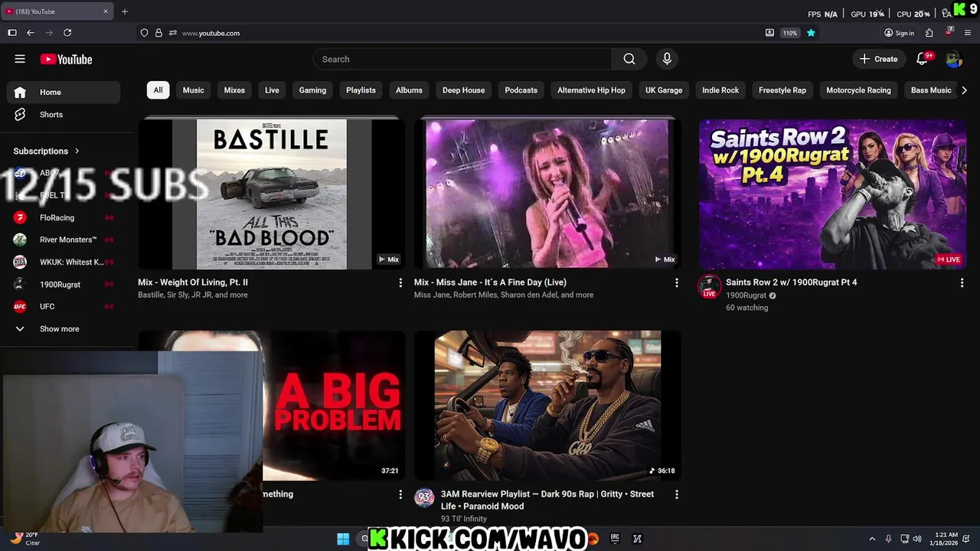Image resolution: width=980 pixels, height=551 pixels.
Task: Open River Monsters subscription
Action: point(64,240)
